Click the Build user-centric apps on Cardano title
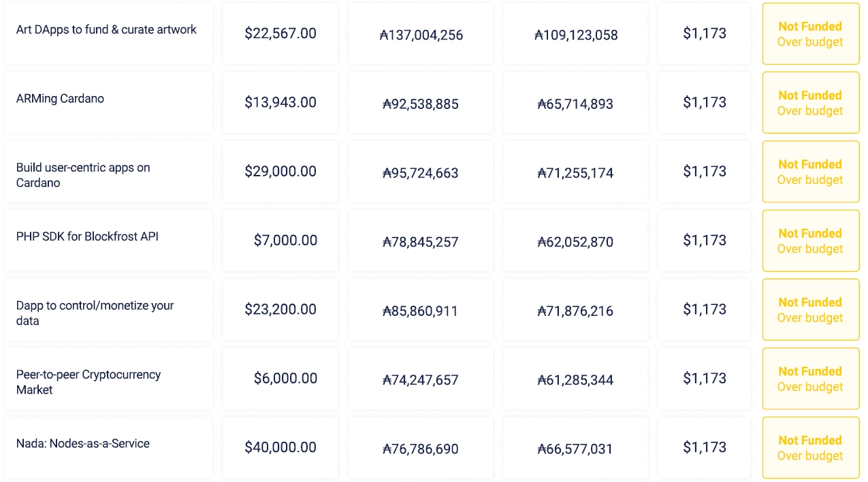 coord(83,175)
